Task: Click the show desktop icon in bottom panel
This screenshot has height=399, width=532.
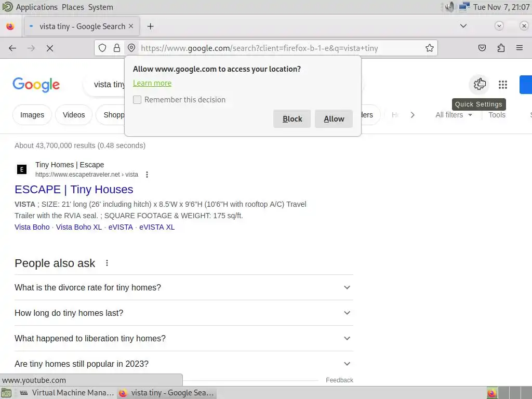Action: coord(6,393)
